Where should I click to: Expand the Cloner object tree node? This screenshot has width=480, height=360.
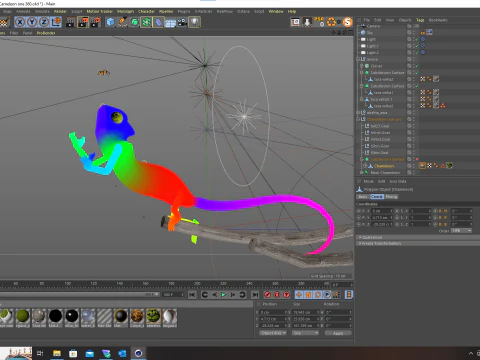tap(362, 66)
